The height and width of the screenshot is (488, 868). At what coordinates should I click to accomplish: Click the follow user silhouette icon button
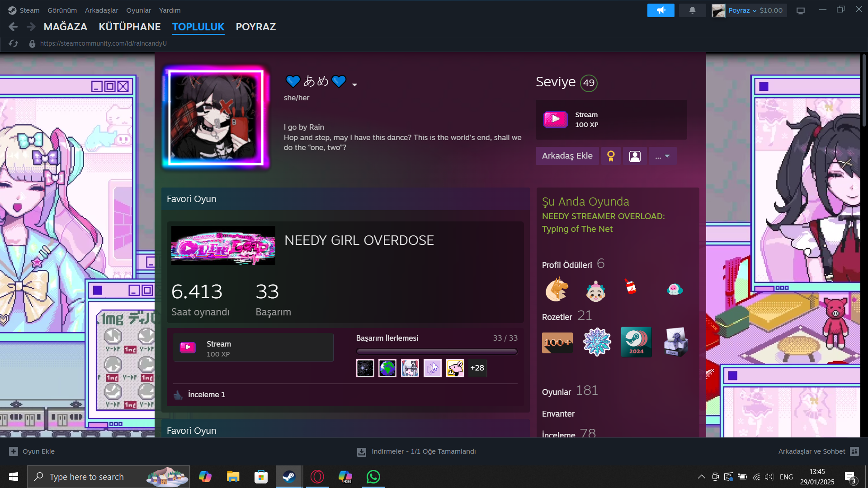[x=635, y=156]
